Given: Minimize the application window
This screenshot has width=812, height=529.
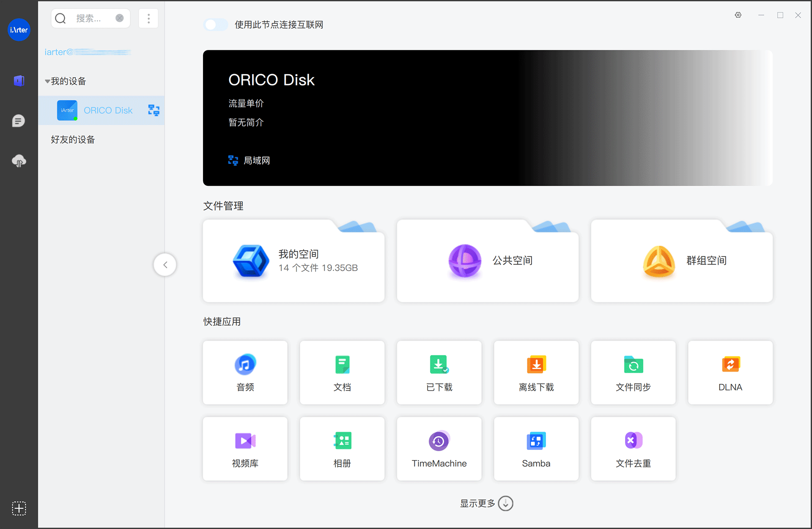Looking at the screenshot, I should pos(761,15).
